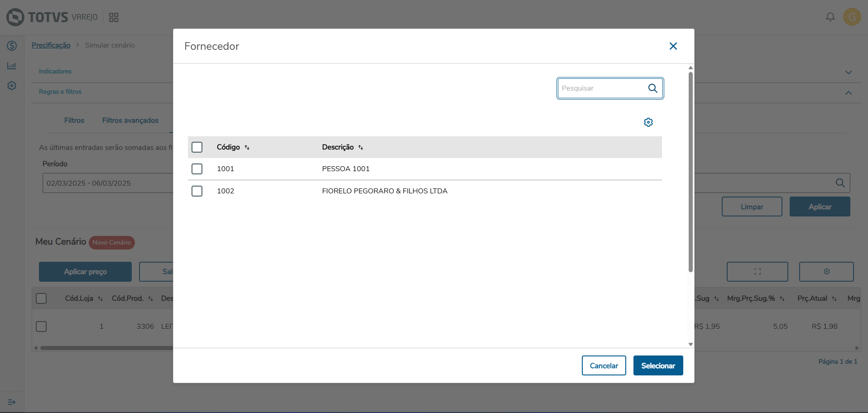Open the chart reports sidebar icon
Viewport: 868px width, 413px height.
12,66
